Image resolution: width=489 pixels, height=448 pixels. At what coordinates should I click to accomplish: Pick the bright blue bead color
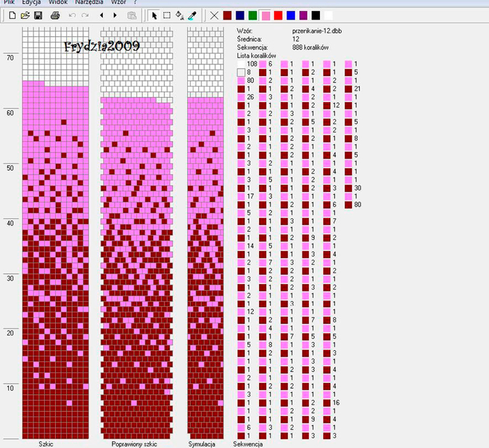coord(291,15)
